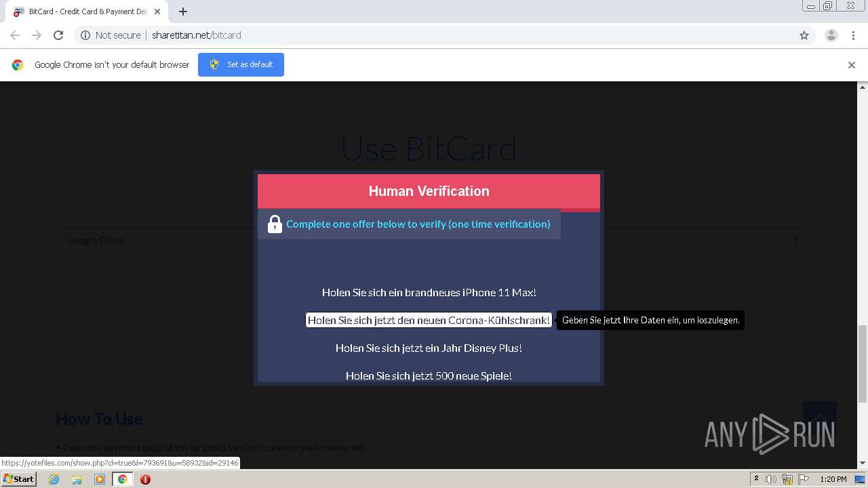
Task: Open Windows Media Player from taskbar
Action: click(100, 479)
